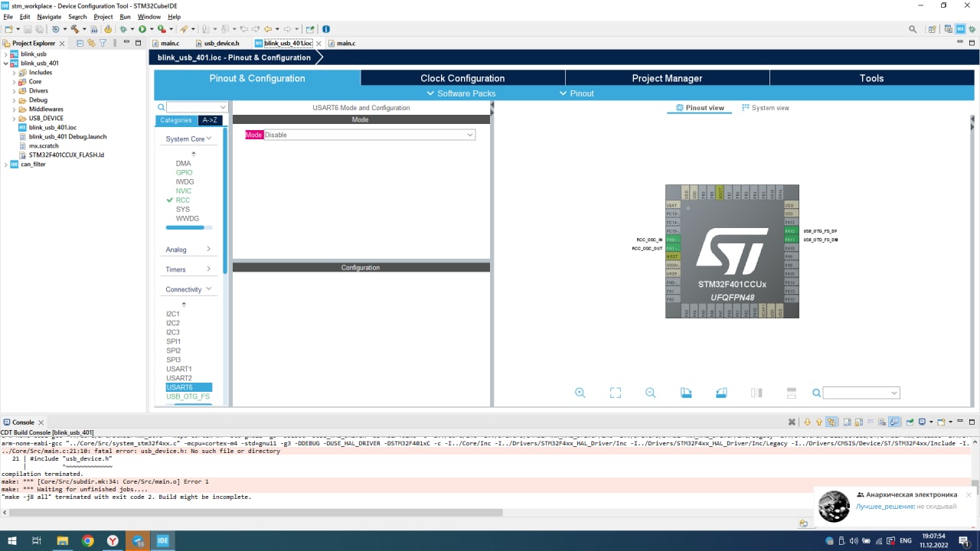
Task: Open the Navigate menu
Action: [x=49, y=17]
